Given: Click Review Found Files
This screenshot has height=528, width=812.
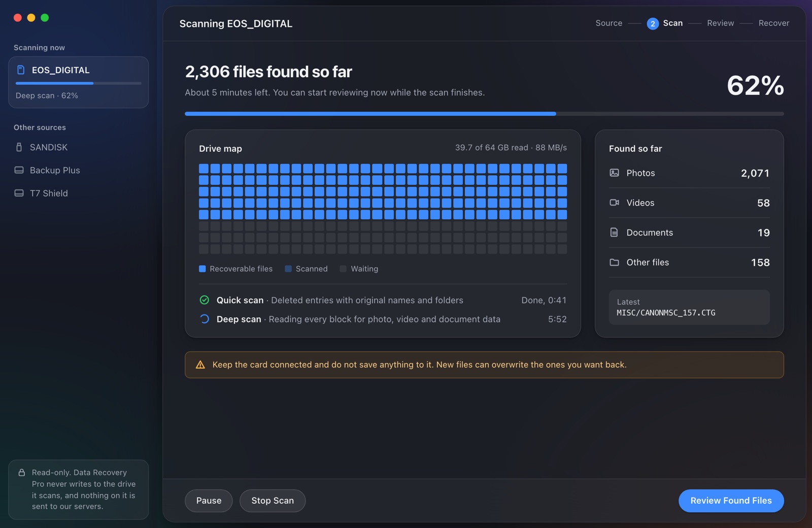Looking at the screenshot, I should 731,501.
